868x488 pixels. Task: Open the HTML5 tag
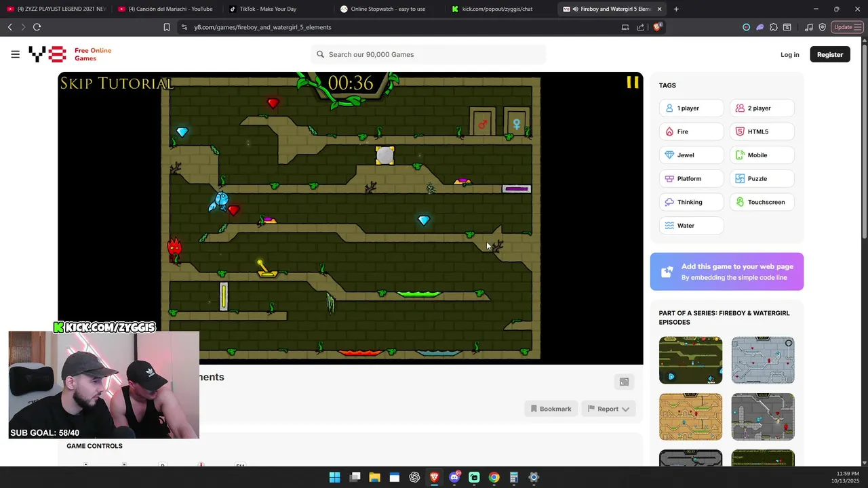tap(762, 131)
